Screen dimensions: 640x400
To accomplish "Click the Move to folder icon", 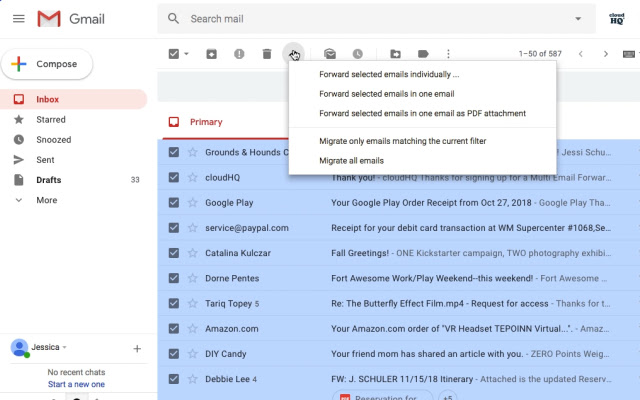I will (x=395, y=54).
